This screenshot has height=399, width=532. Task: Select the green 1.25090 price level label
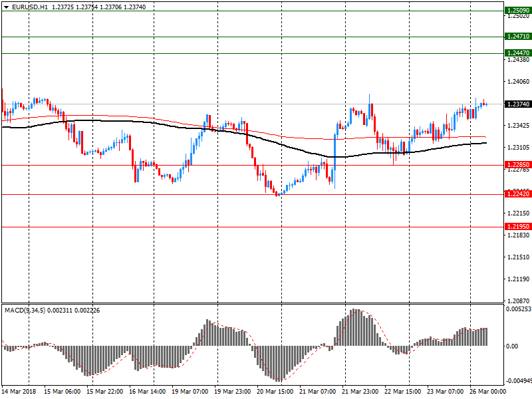517,11
